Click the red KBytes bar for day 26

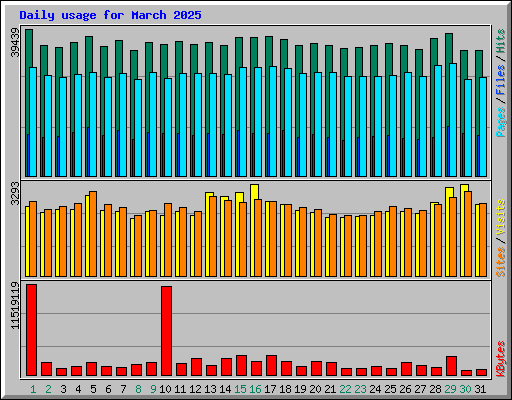pyautogui.click(x=406, y=369)
